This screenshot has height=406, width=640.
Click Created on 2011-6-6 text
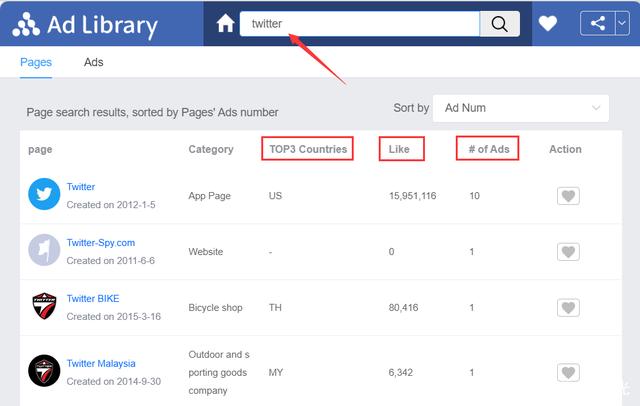[x=111, y=261]
